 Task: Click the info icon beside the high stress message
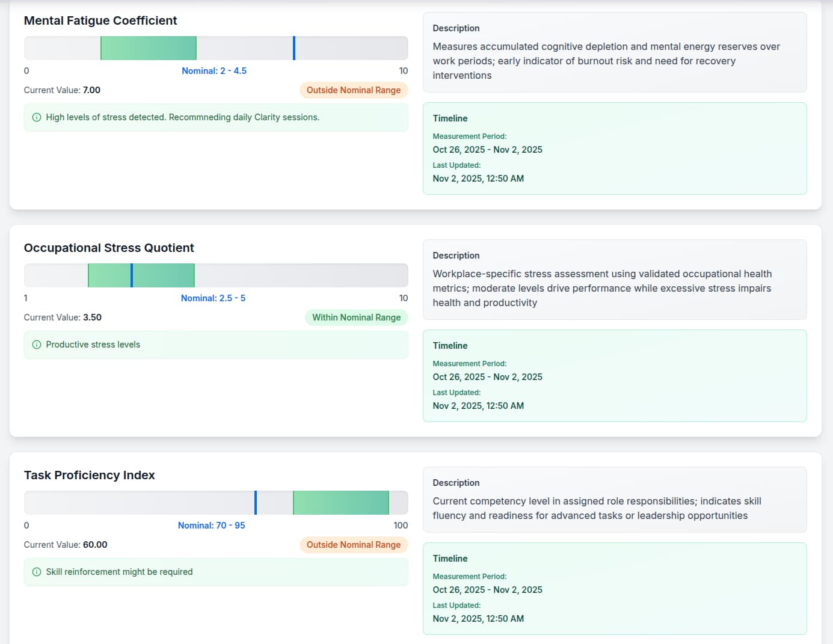click(37, 117)
